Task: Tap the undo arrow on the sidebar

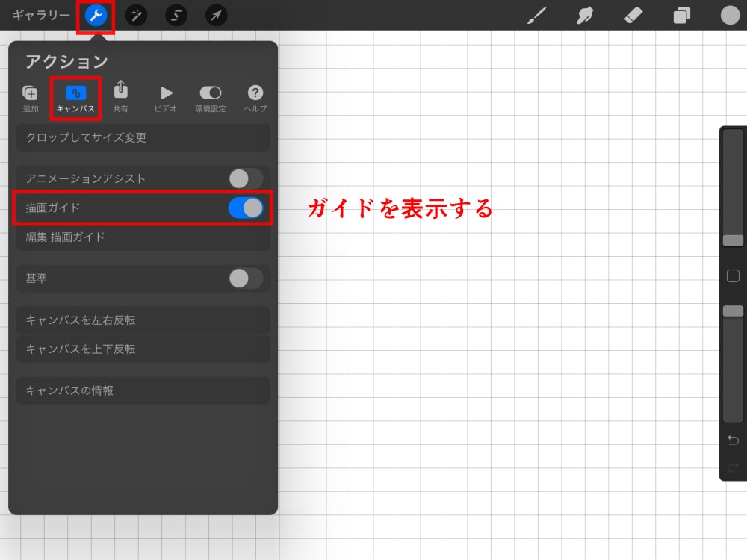Action: coord(731,441)
